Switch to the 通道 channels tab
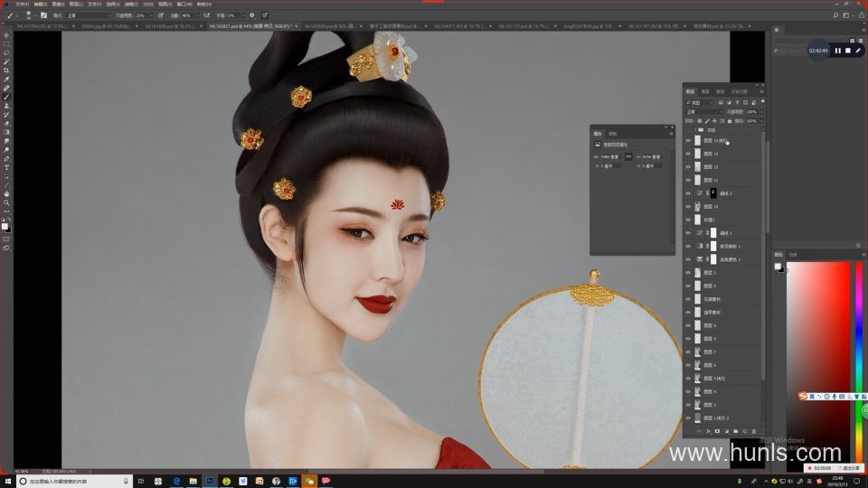This screenshot has height=488, width=868. pos(705,91)
